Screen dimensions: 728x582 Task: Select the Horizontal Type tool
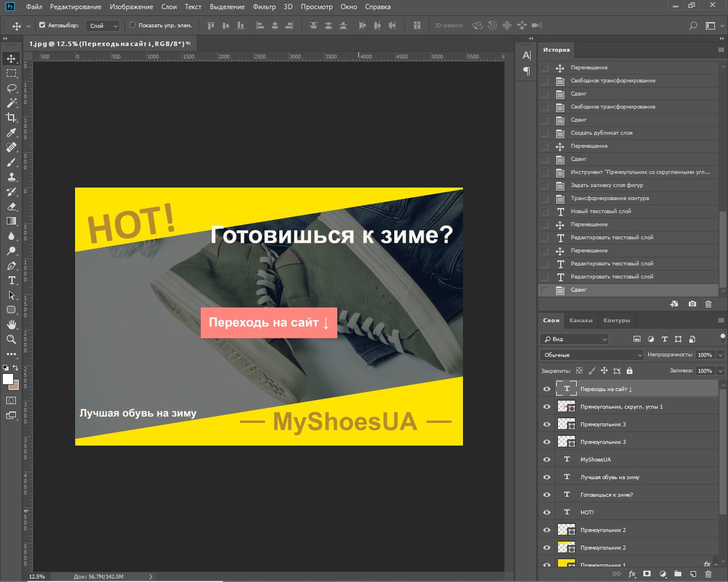[11, 280]
